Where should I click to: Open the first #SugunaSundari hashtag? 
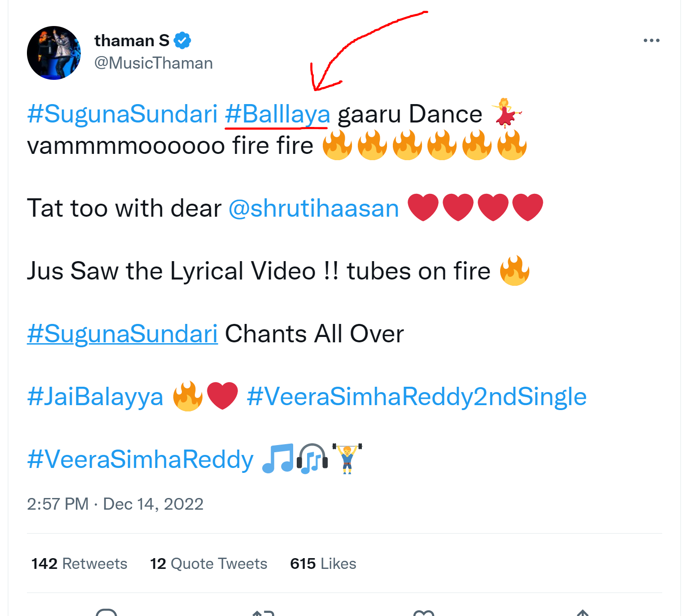tap(123, 114)
